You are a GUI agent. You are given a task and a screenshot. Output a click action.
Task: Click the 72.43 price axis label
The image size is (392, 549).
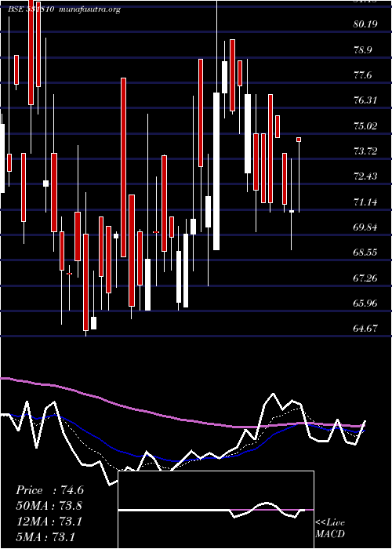(366, 176)
